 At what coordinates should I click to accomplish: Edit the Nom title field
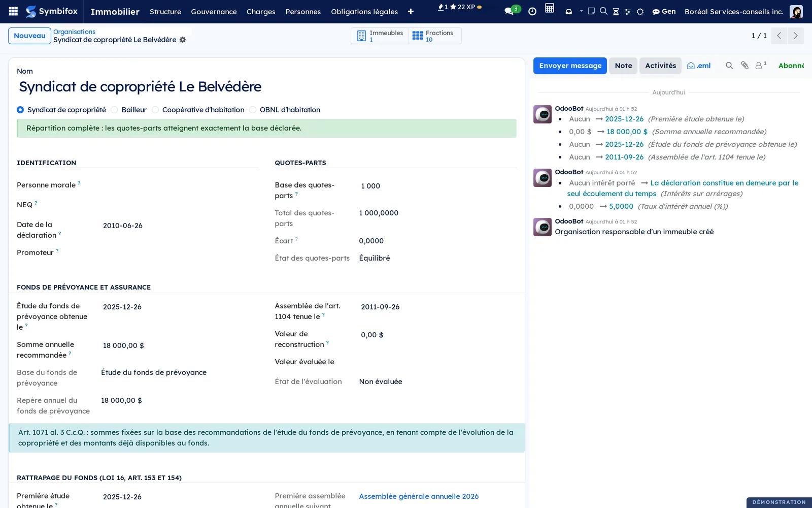click(x=266, y=87)
